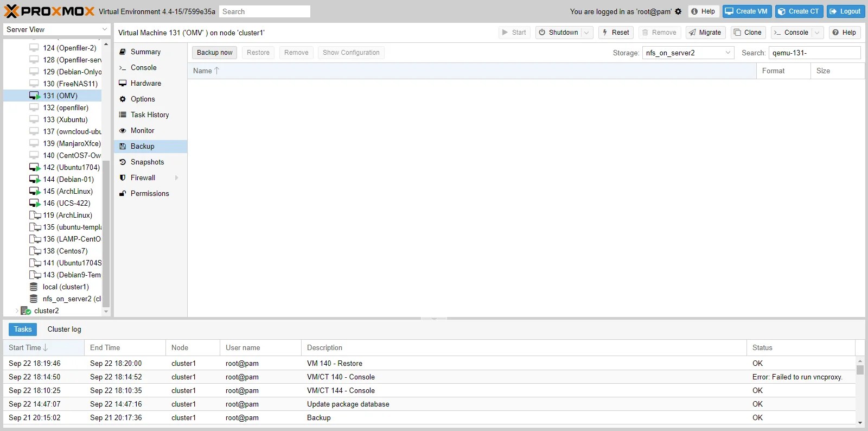Select the Update package database task
868x431 pixels.
(429, 404)
